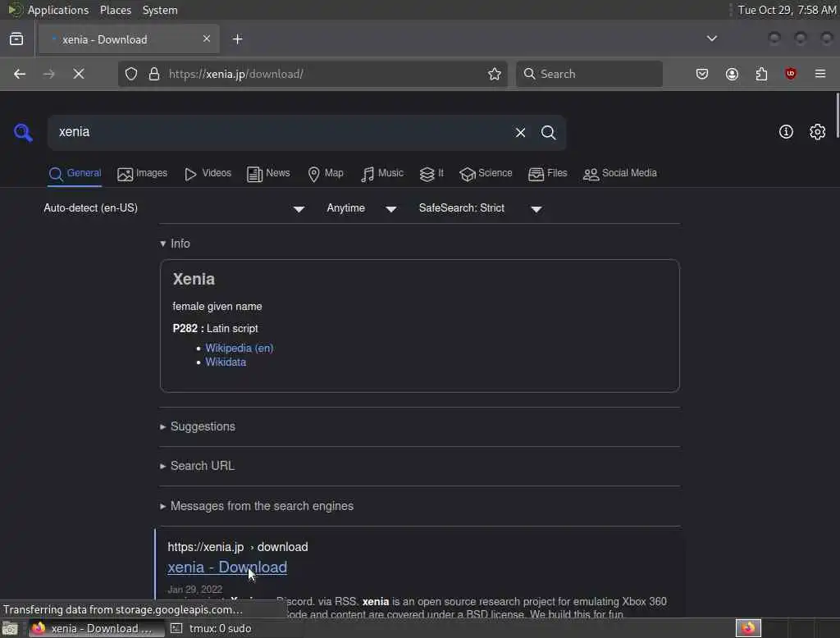Click the SearXNG magnifier logo

23,132
